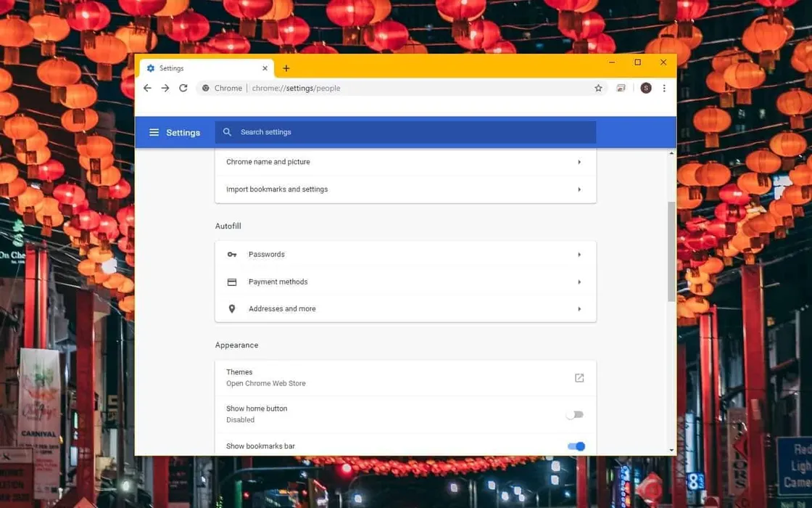
Task: Open the Chrome three-dot menu
Action: tap(665, 88)
